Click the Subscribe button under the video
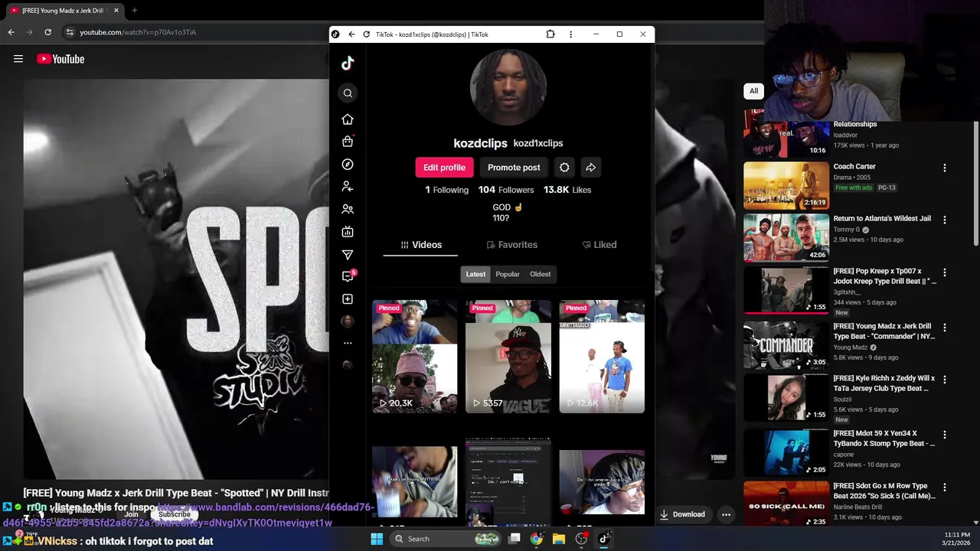This screenshot has width=980, height=551. (x=175, y=514)
